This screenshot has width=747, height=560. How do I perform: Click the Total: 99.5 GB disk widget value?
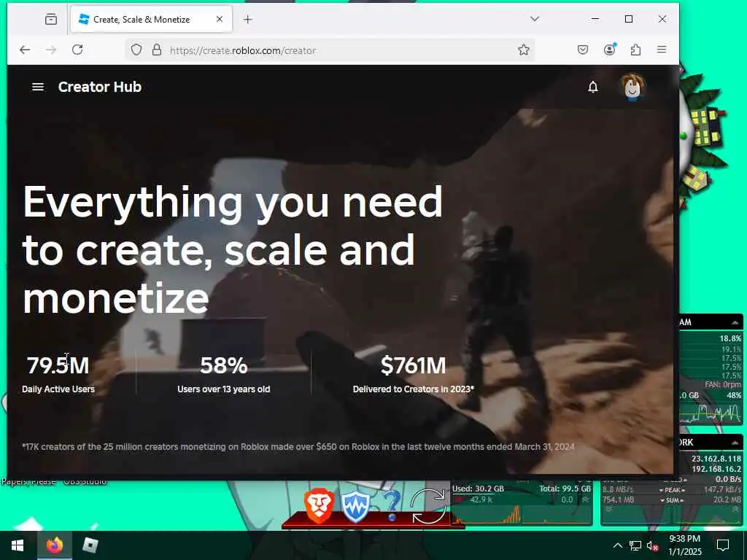point(565,489)
